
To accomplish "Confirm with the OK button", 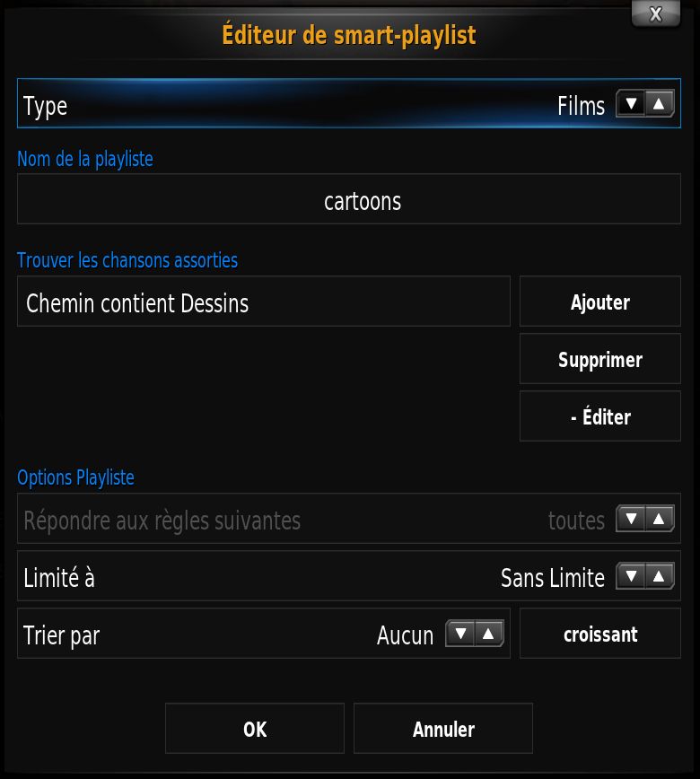I will pyautogui.click(x=255, y=729).
